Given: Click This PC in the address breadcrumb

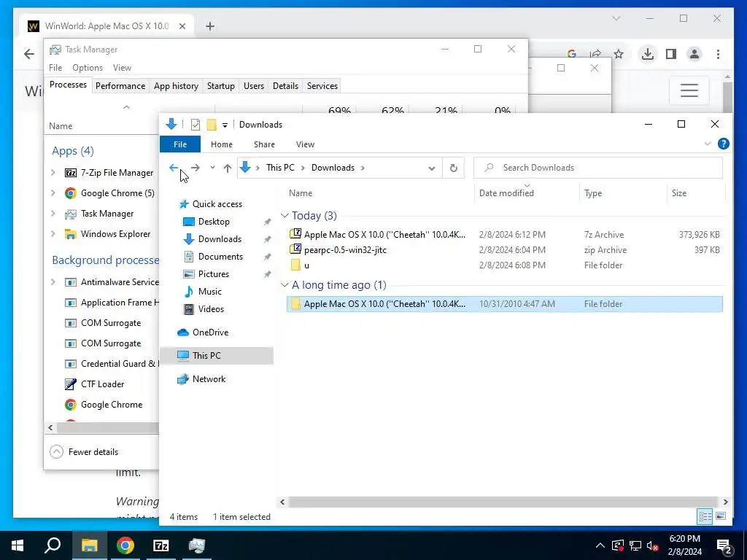Looking at the screenshot, I should point(280,168).
